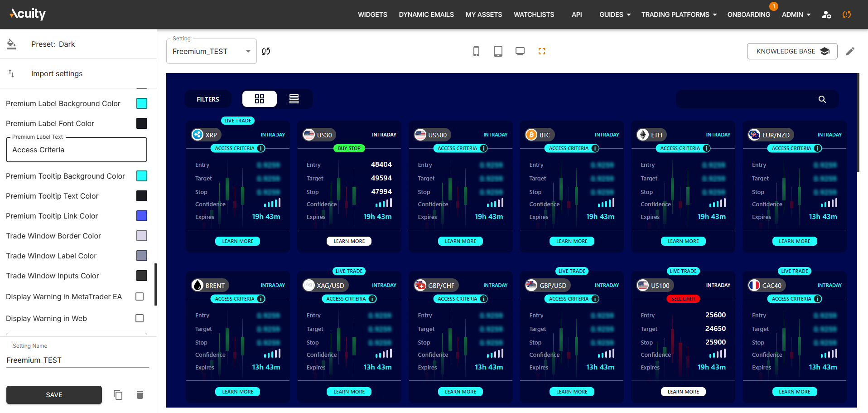Select the mobile phone preview icon
The image size is (868, 413).
point(476,51)
